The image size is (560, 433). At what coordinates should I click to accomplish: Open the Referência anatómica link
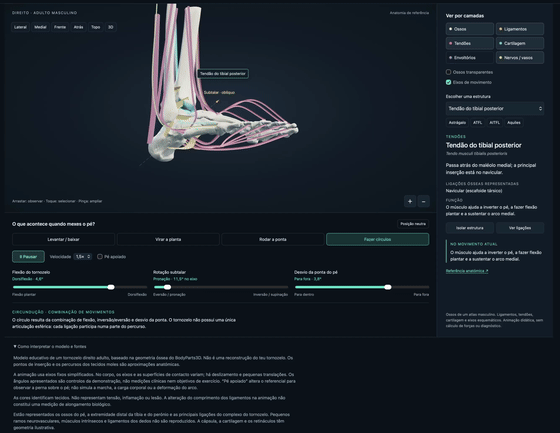coord(467,271)
